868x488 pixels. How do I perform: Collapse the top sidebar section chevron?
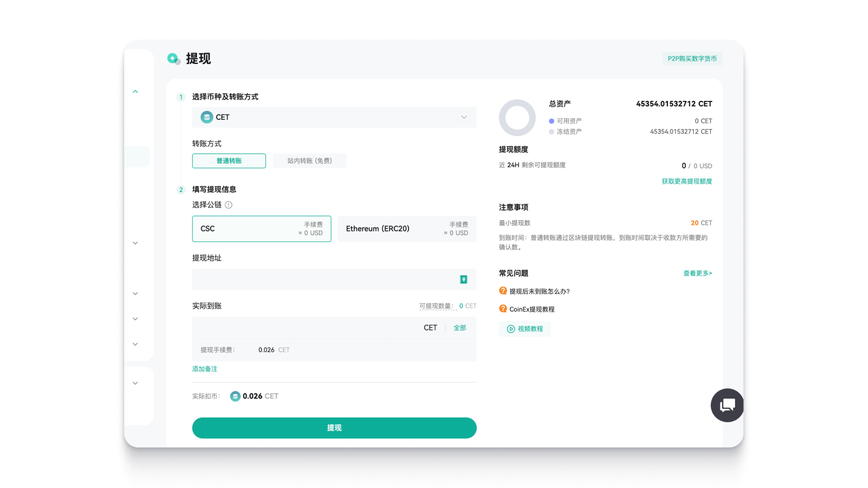(x=136, y=92)
